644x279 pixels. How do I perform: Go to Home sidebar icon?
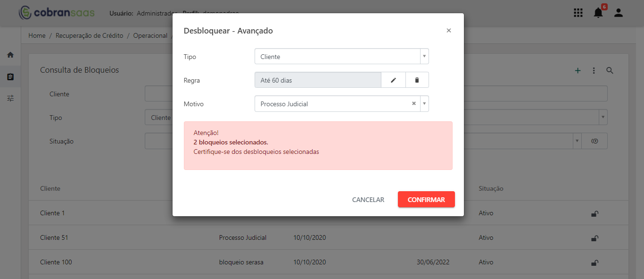click(x=10, y=55)
